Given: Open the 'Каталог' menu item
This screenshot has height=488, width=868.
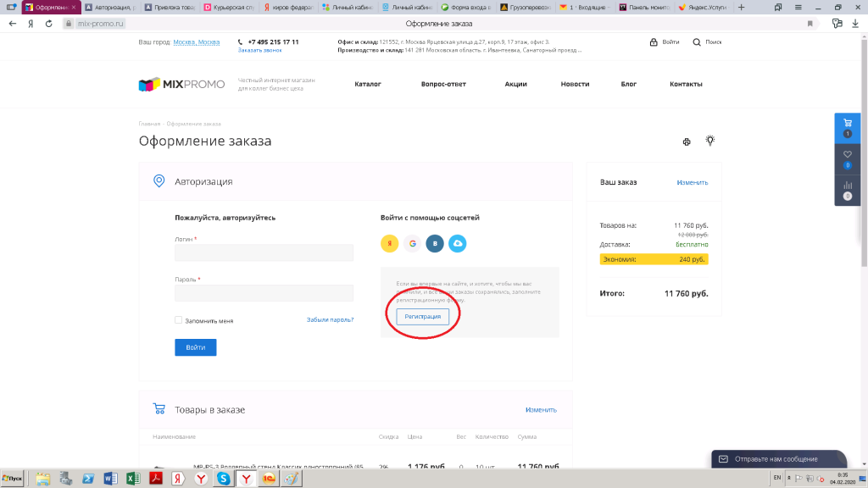Looking at the screenshot, I should 368,84.
